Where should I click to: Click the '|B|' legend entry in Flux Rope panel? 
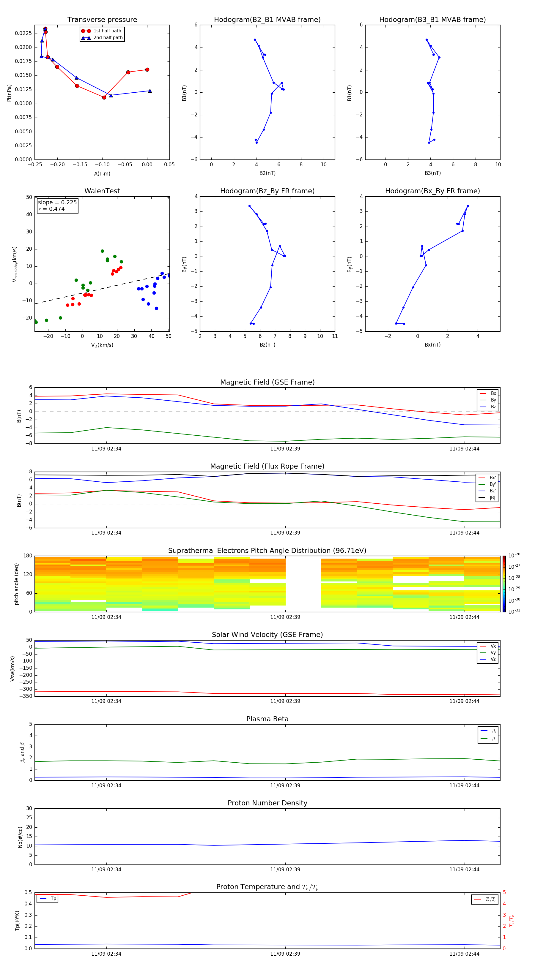487,498
